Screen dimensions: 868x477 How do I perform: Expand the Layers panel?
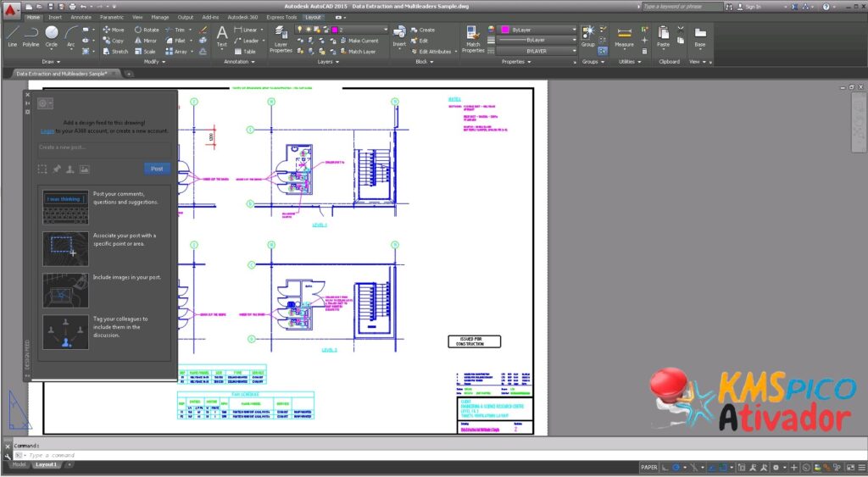328,62
